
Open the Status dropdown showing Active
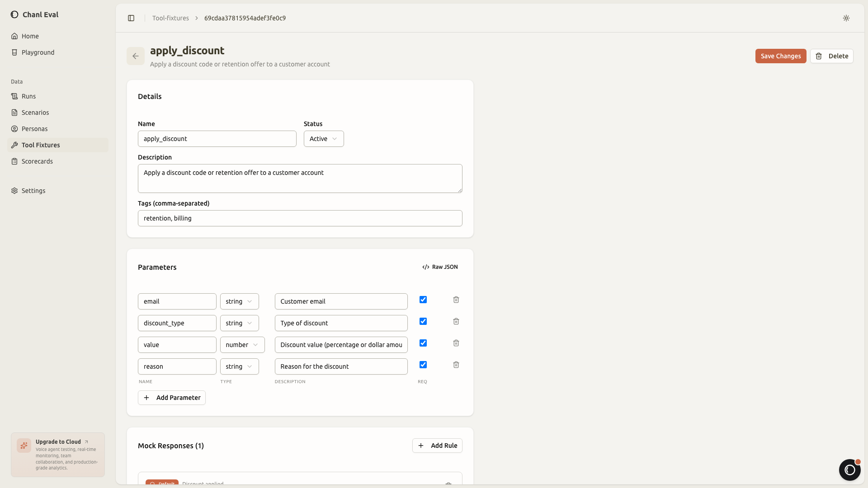323,139
